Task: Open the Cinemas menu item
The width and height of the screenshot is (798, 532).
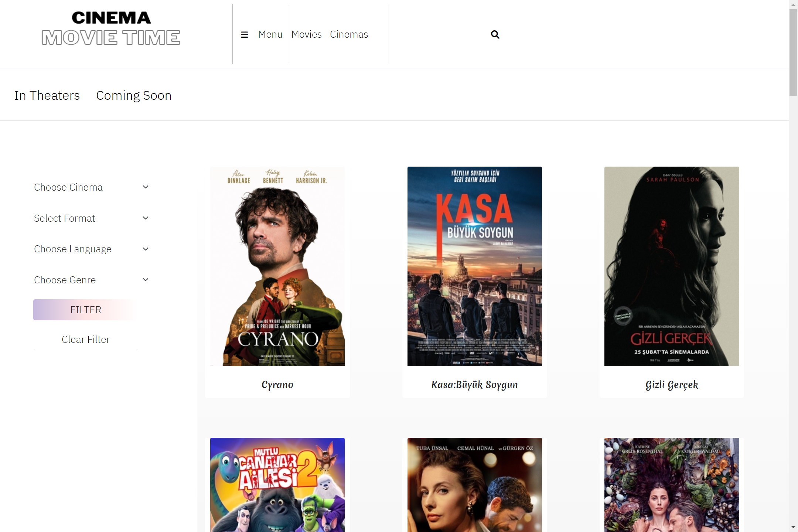Action: click(349, 34)
